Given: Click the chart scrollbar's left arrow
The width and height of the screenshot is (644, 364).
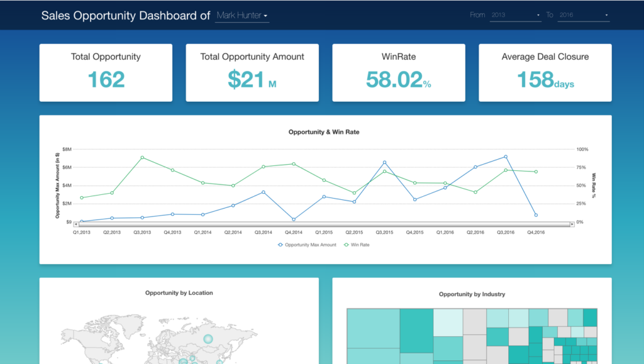Looking at the screenshot, I should [x=76, y=224].
